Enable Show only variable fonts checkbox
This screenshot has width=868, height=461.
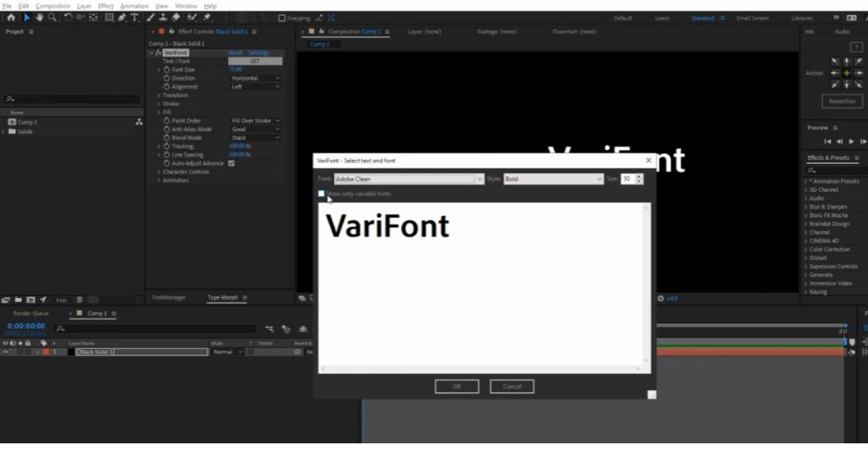point(322,193)
